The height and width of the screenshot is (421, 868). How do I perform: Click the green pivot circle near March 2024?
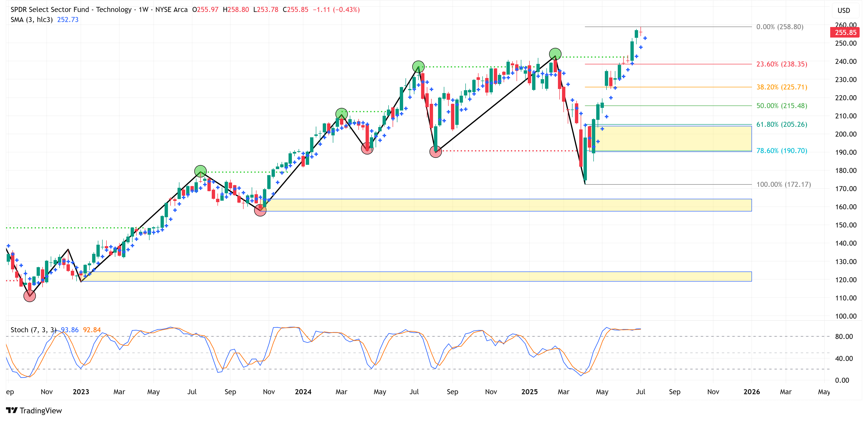pyautogui.click(x=341, y=114)
